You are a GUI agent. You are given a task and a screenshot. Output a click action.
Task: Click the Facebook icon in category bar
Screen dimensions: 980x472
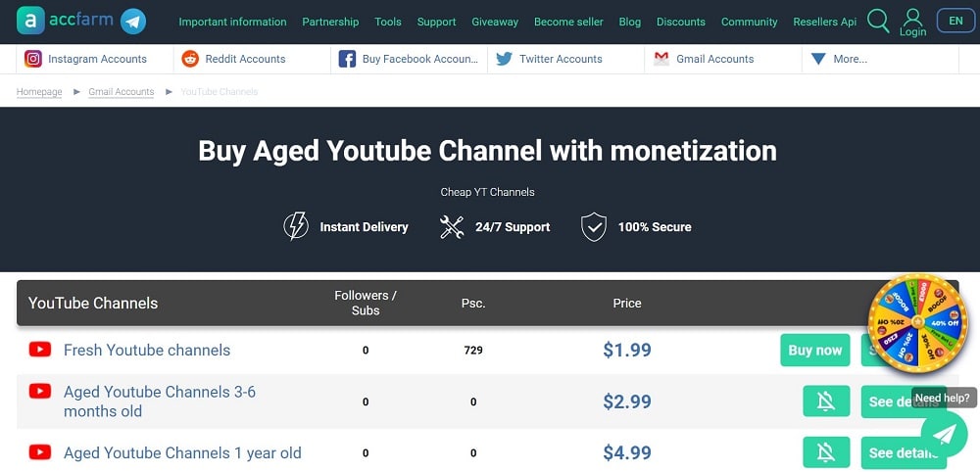tap(347, 60)
